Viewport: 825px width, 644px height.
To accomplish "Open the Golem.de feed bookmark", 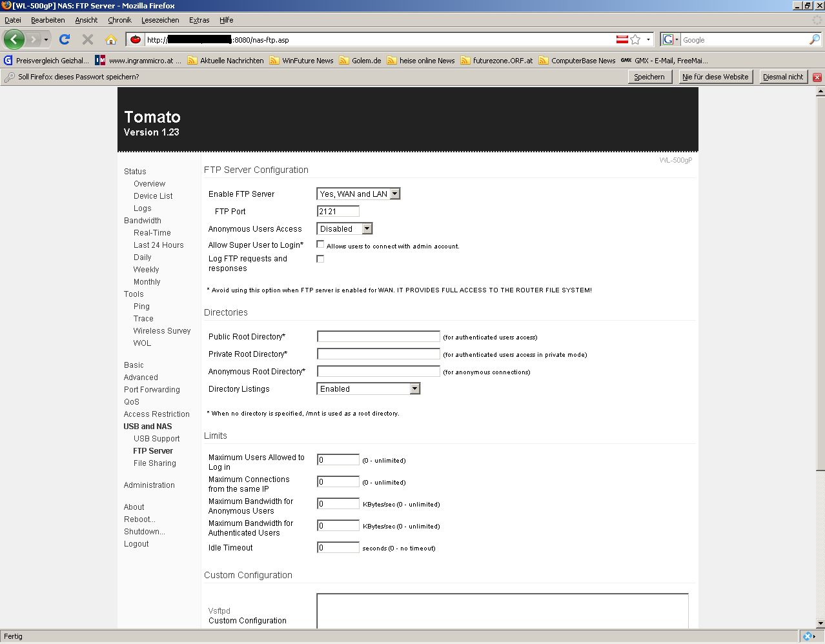I will tap(360, 61).
